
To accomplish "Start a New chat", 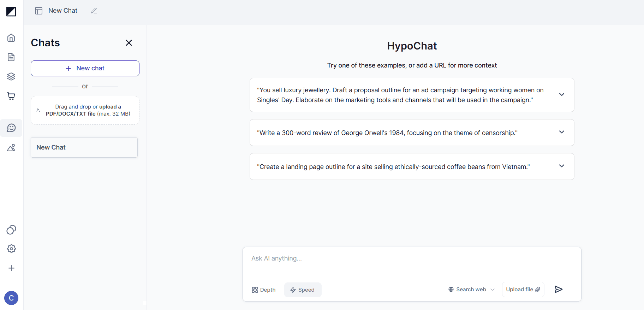I will (85, 68).
